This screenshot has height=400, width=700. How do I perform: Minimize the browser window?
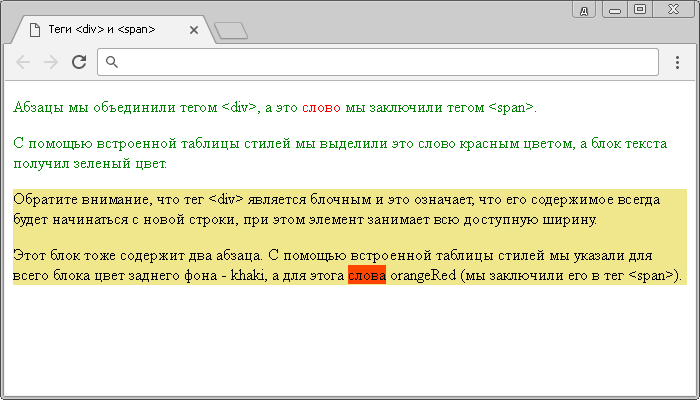[x=615, y=10]
